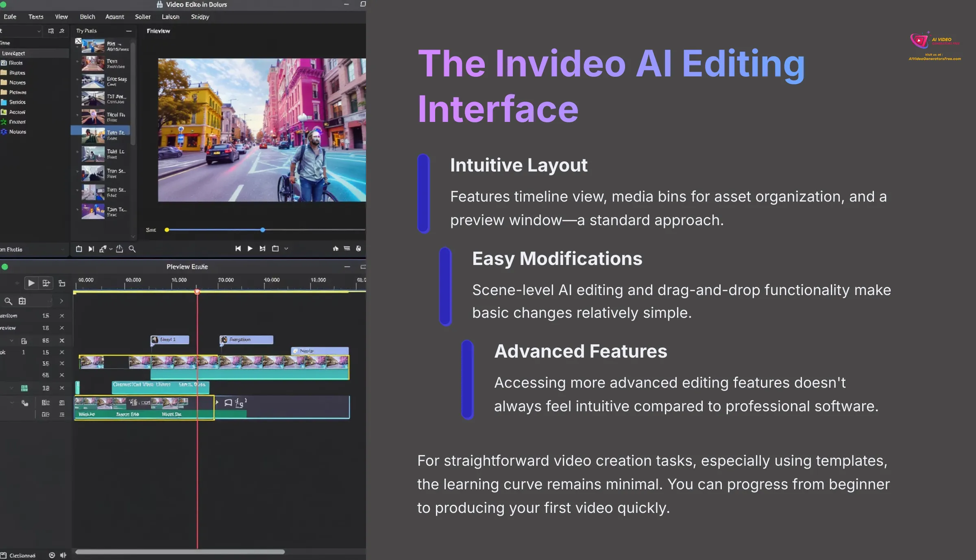
Task: Click the sort icon at top of left sidebar
Action: click(62, 31)
